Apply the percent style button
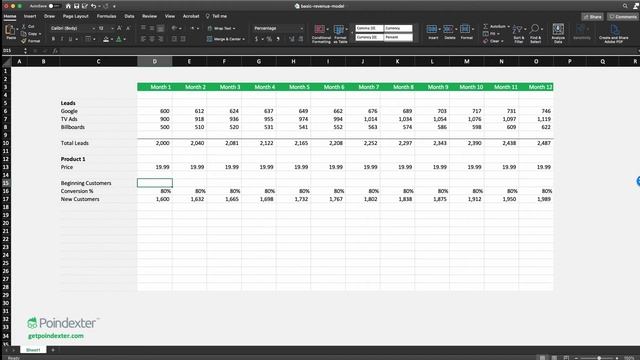Screen dimensions: 640x360 [x=269, y=39]
